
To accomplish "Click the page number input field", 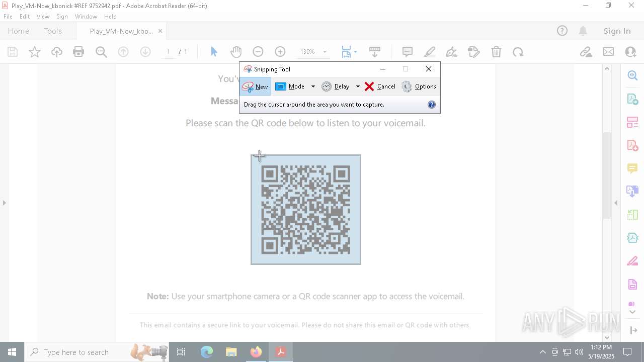I will click(169, 52).
